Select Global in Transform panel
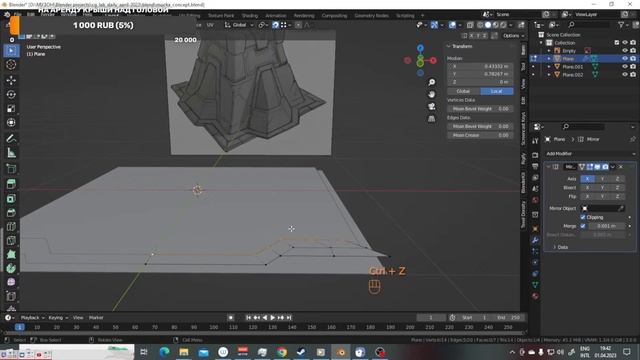Screen dimensions: 640x360 coord(464,91)
